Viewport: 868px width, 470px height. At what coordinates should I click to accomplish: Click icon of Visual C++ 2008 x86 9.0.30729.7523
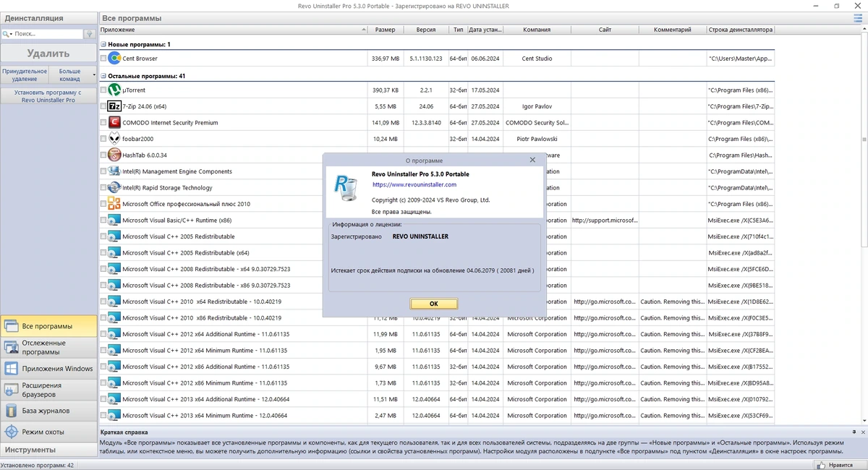pyautogui.click(x=114, y=286)
